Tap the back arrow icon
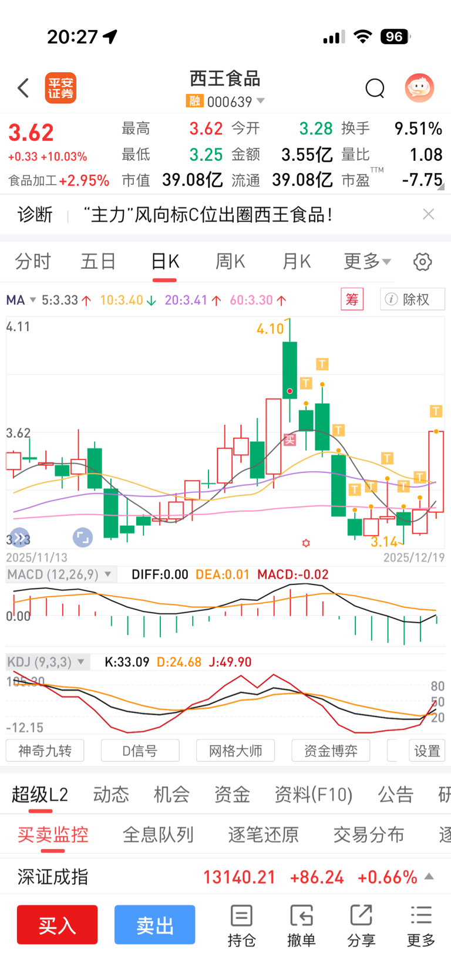Viewport: 451px width, 980px height. pyautogui.click(x=23, y=88)
